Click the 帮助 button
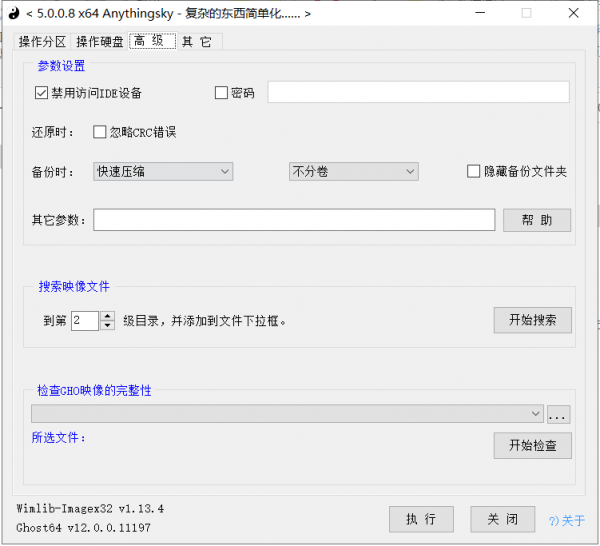Image resolution: width=600 pixels, height=546 pixels. click(x=537, y=220)
